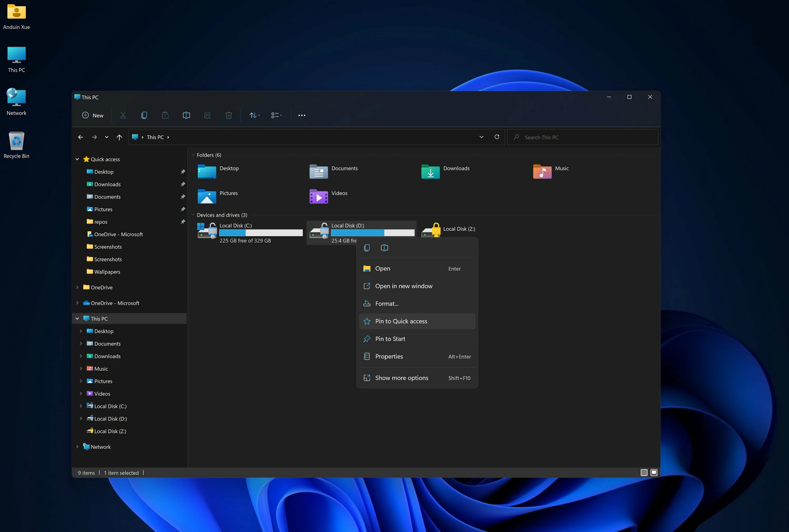The image size is (789, 532).
Task: Click the Copy icon in toolbar
Action: [x=144, y=115]
